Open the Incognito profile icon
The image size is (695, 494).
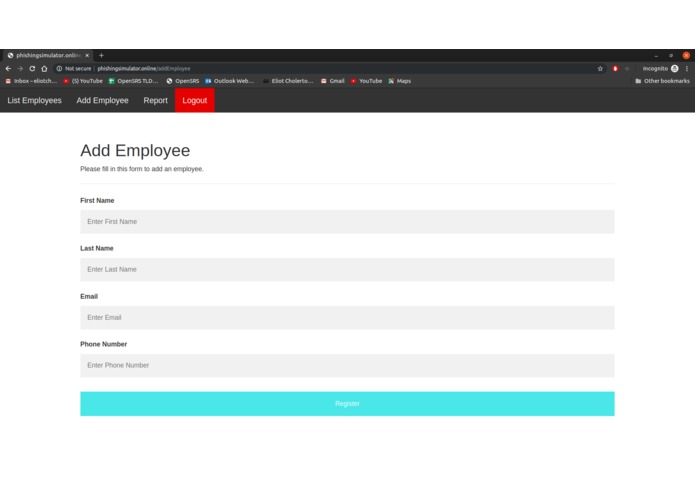pyautogui.click(x=675, y=69)
